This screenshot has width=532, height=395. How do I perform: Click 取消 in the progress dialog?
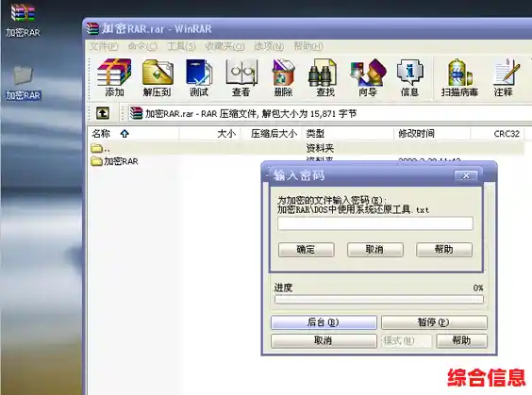tap(324, 340)
